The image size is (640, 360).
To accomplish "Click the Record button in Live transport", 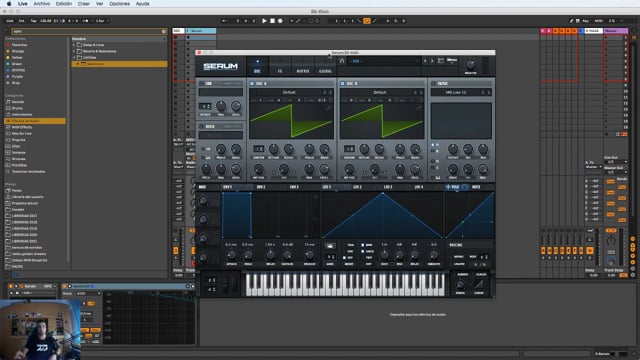I will (x=280, y=21).
